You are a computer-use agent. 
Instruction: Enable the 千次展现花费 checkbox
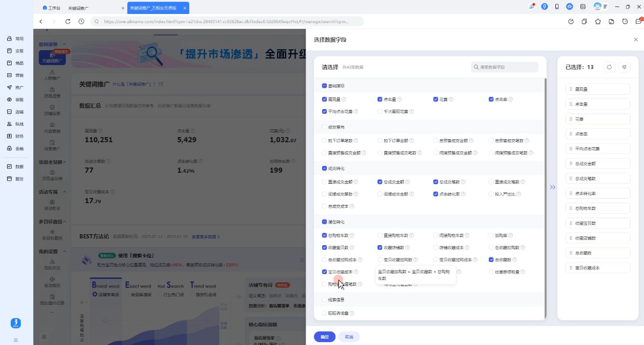click(380, 111)
